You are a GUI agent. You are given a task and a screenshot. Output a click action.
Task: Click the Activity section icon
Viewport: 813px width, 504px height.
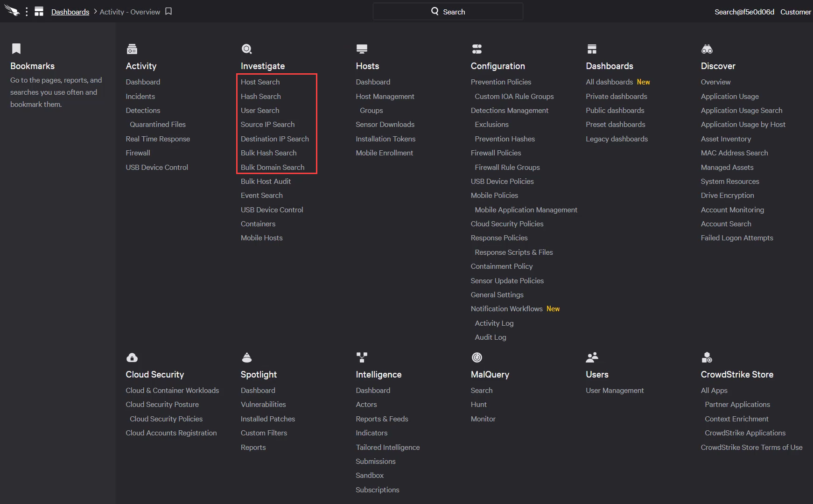tap(132, 49)
